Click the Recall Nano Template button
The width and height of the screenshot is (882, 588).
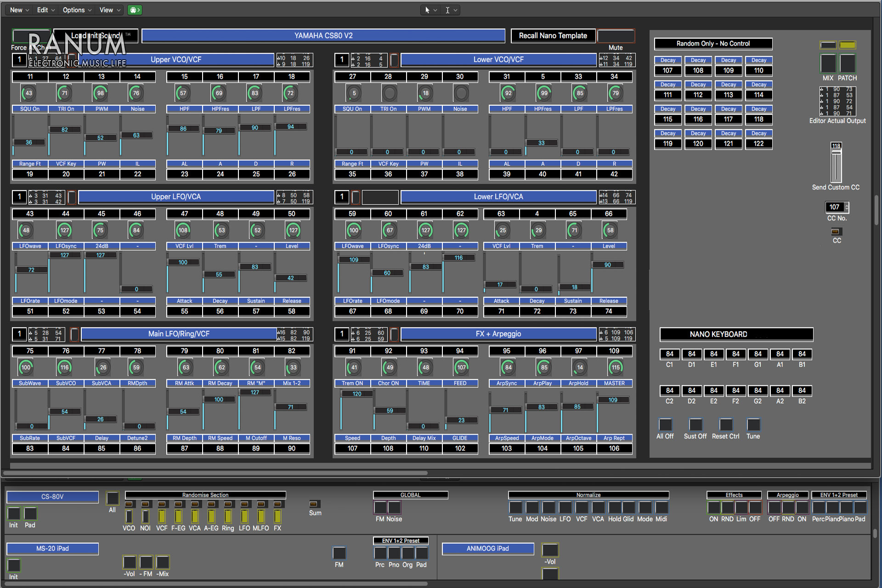pos(553,36)
